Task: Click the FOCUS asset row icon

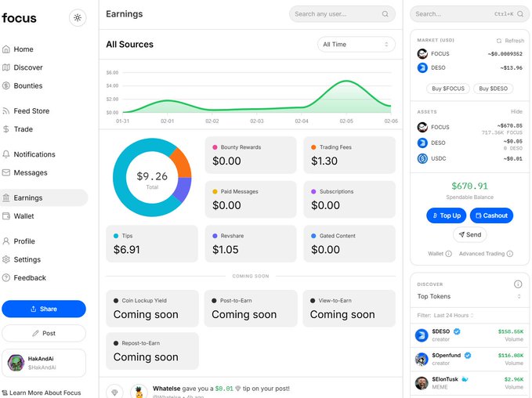Action: point(422,127)
